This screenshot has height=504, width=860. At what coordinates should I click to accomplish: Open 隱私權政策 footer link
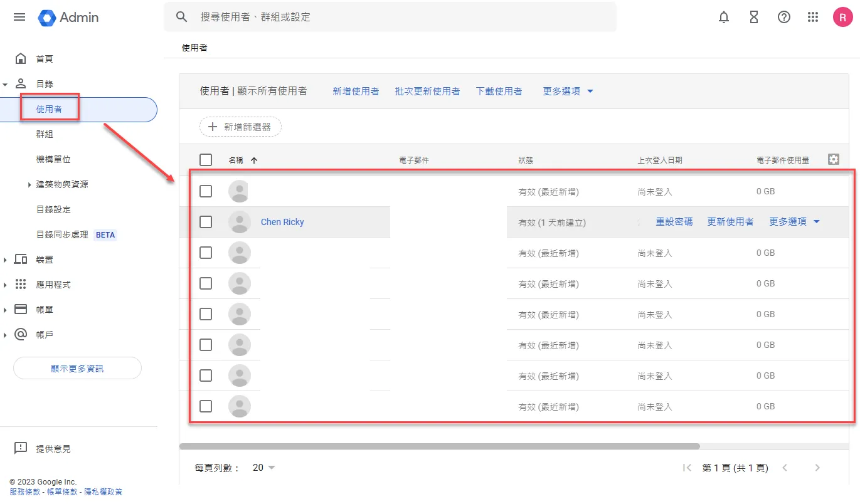pyautogui.click(x=104, y=492)
